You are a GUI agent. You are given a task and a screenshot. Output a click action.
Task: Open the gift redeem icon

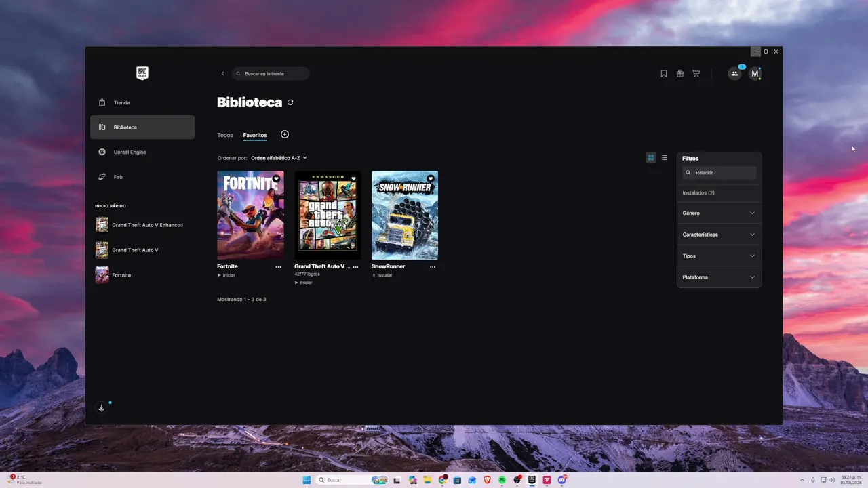(x=680, y=73)
